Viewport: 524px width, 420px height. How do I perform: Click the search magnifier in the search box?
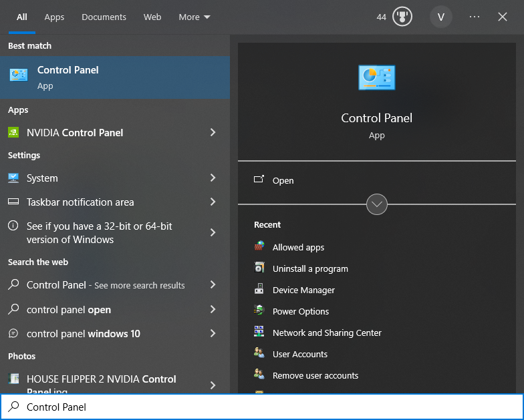tap(13, 407)
